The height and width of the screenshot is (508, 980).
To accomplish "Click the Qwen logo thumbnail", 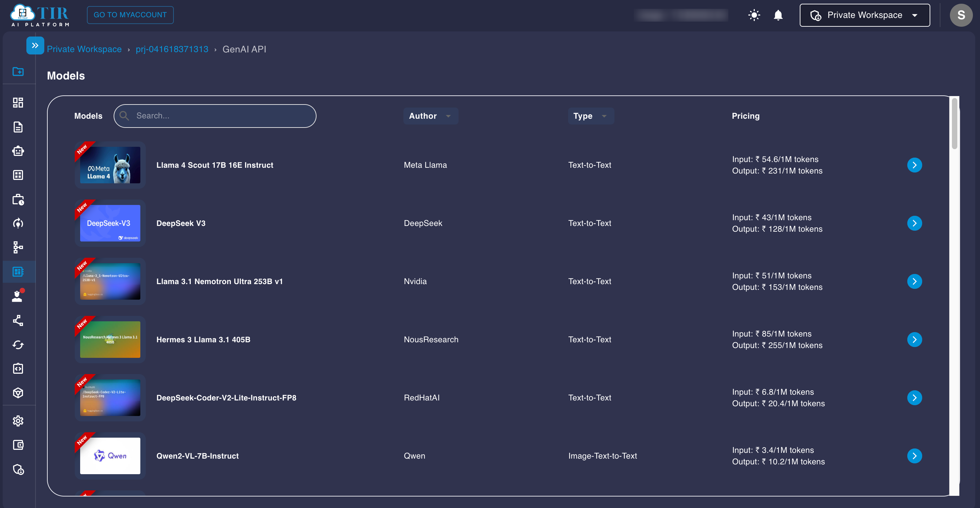I will click(110, 456).
